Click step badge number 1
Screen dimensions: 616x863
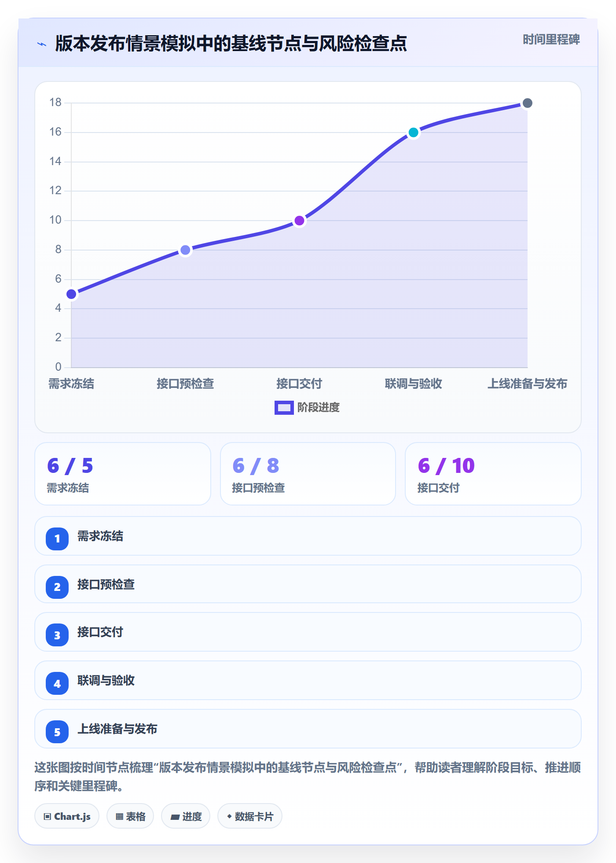(x=57, y=538)
